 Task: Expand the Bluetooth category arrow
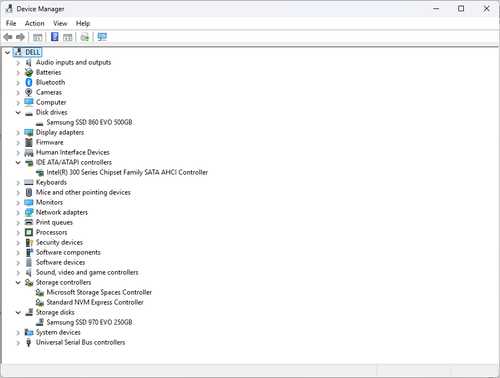coord(18,83)
